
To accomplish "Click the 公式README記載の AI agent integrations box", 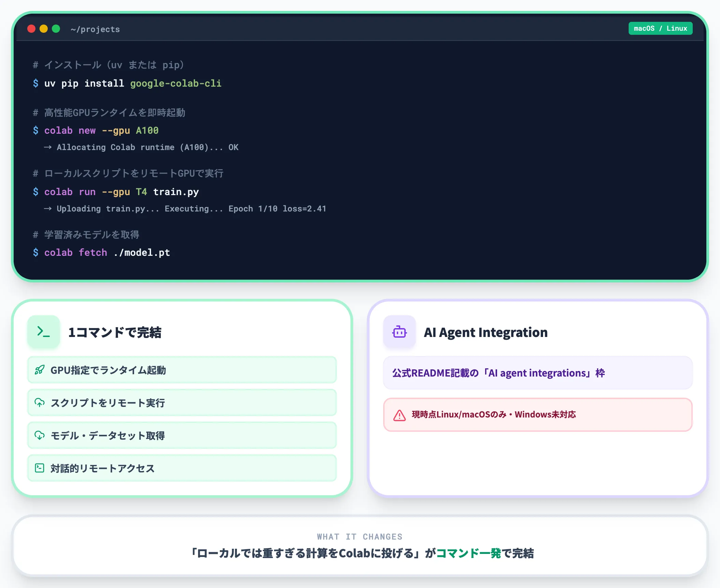I will (538, 373).
